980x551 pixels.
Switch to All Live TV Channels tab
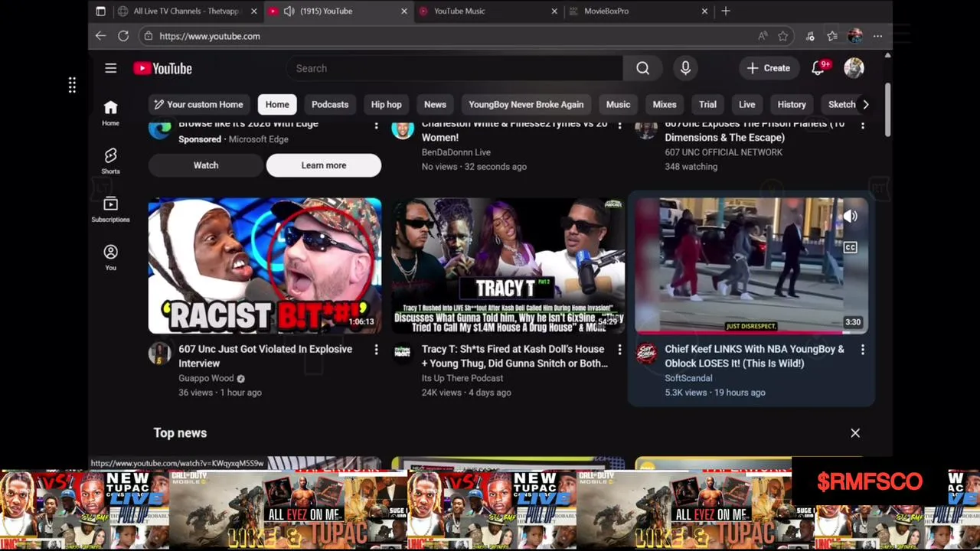[x=185, y=11]
